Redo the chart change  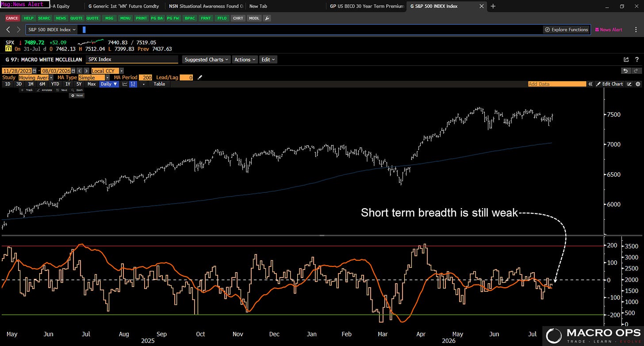point(636,71)
